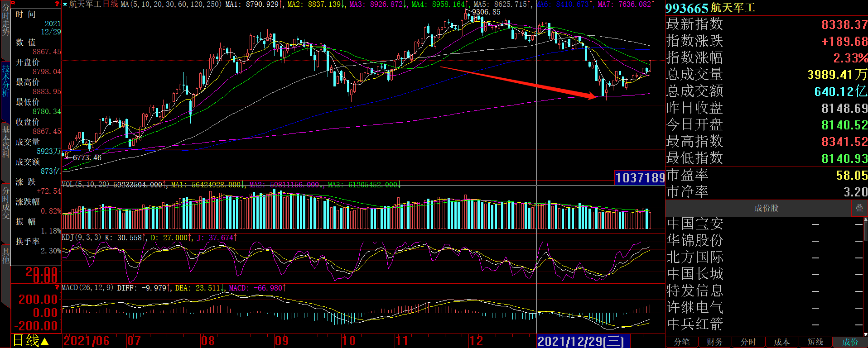The height and width of the screenshot is (348, 868).
Task: Select 特发信息 in constituents list
Action: click(x=695, y=291)
